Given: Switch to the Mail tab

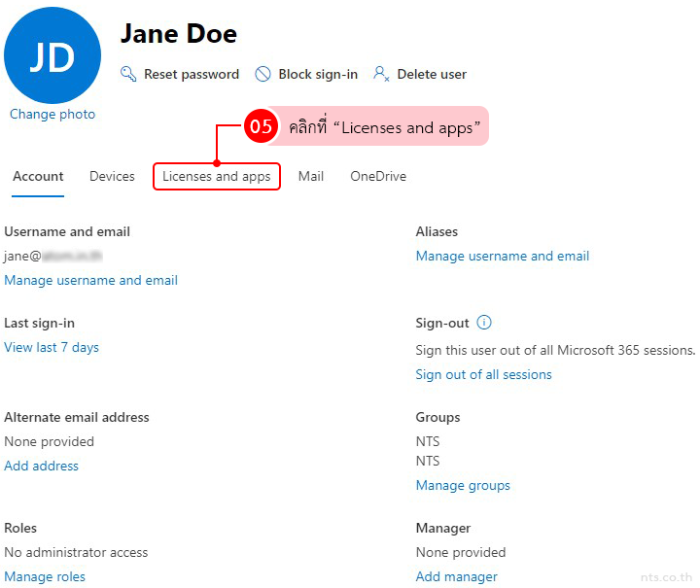Looking at the screenshot, I should click(x=311, y=176).
